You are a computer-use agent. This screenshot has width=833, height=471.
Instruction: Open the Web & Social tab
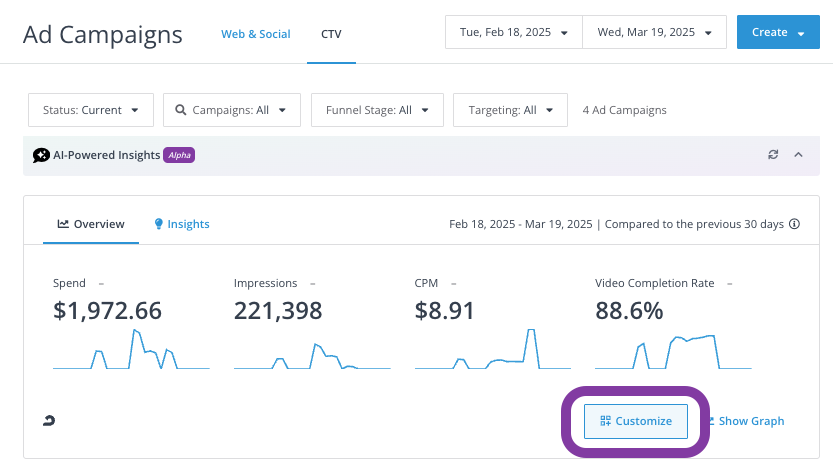click(255, 34)
